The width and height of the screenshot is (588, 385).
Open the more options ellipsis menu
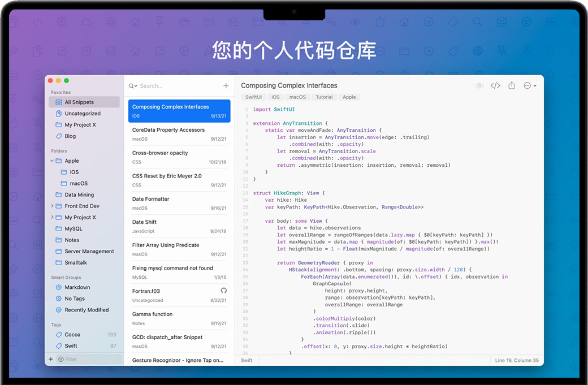(530, 86)
